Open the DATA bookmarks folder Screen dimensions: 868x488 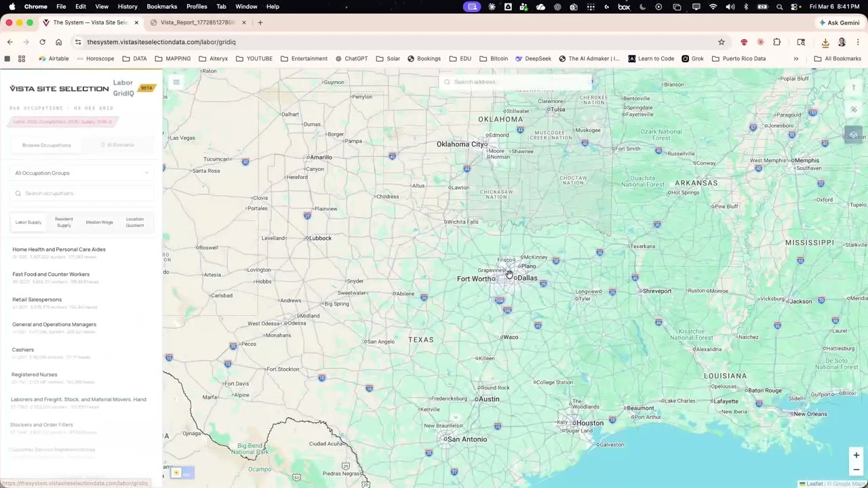pos(134,58)
